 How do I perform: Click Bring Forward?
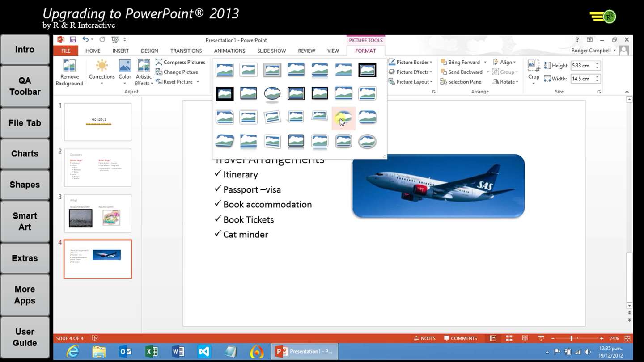point(460,62)
